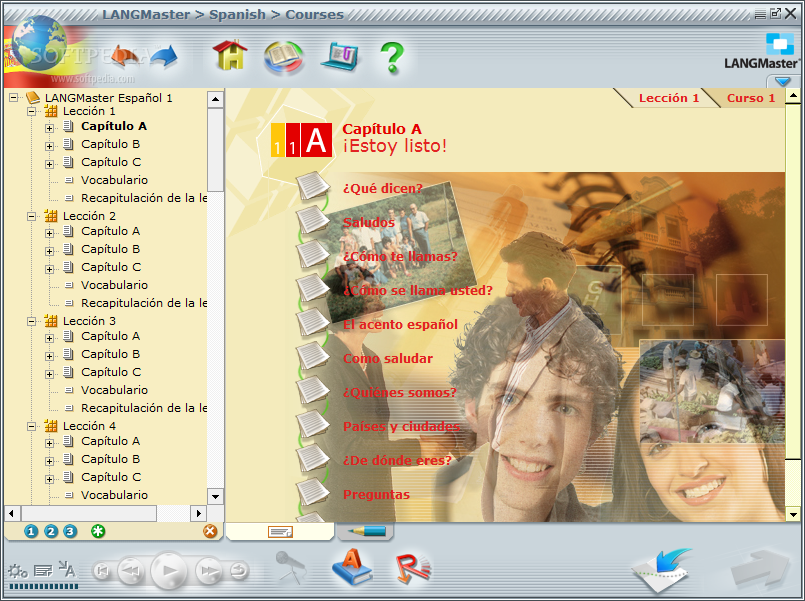Click the repeat loop playback button
Image resolution: width=805 pixels, height=601 pixels.
click(239, 571)
